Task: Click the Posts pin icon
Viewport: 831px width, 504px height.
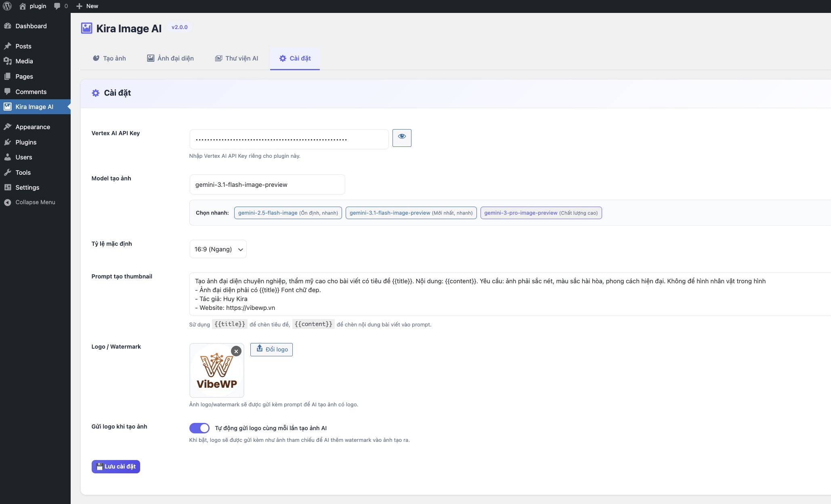Action: pyautogui.click(x=7, y=46)
